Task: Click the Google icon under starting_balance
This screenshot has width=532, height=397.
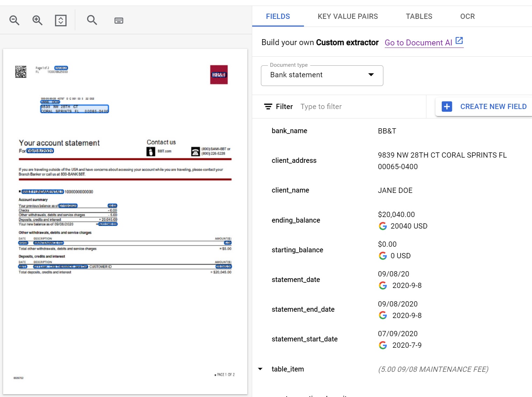Action: pos(383,256)
